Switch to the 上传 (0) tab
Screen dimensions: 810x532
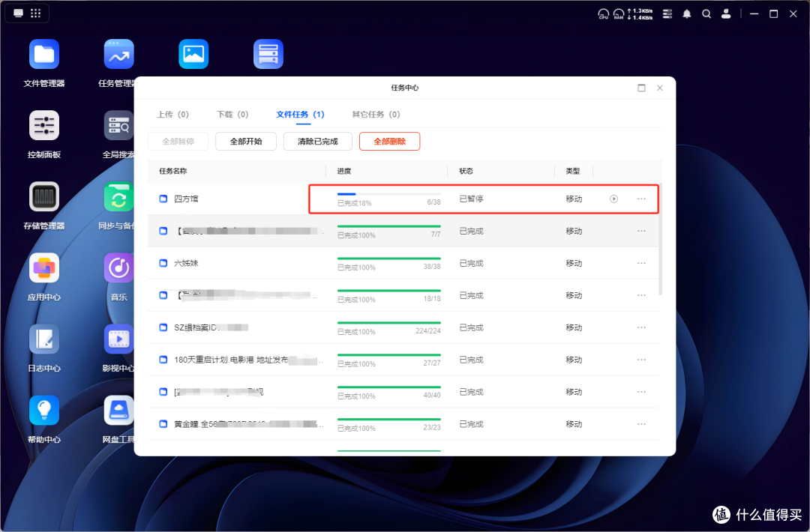173,115
